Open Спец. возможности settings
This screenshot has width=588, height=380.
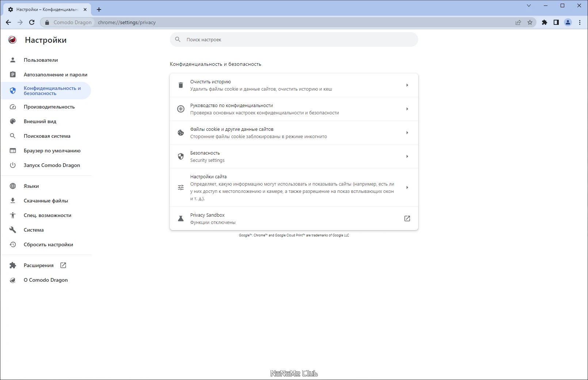(x=46, y=215)
